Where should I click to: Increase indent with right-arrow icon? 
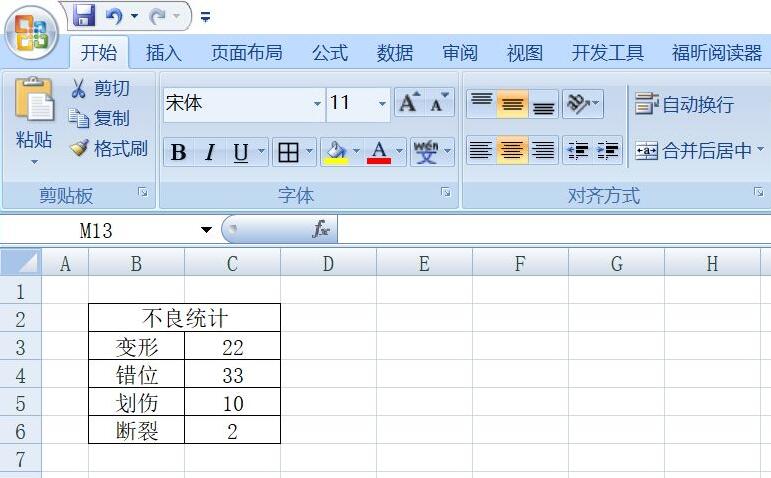click(607, 150)
